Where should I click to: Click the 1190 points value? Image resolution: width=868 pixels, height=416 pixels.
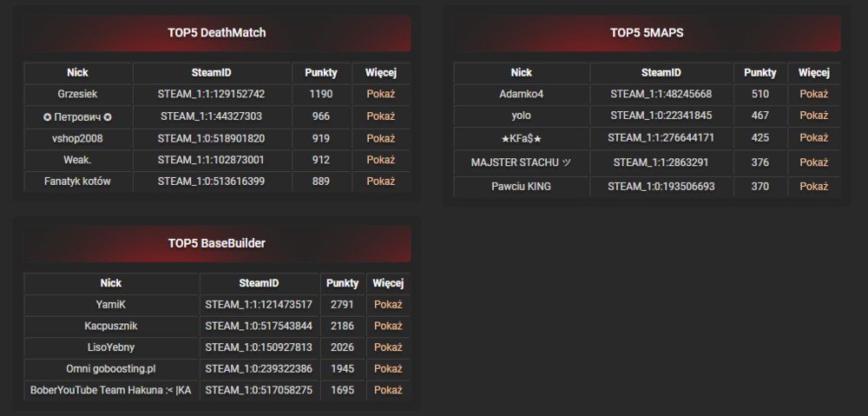pos(321,94)
